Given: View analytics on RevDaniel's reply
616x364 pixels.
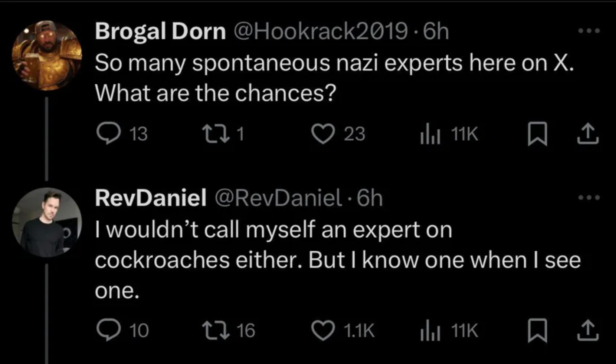Looking at the screenshot, I should point(430,331).
